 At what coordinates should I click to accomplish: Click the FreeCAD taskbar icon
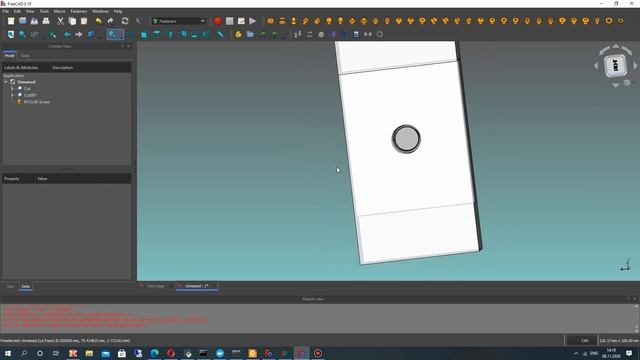pos(301,353)
